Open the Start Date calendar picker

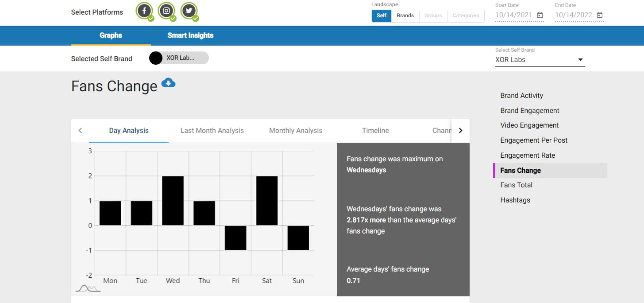pyautogui.click(x=539, y=15)
